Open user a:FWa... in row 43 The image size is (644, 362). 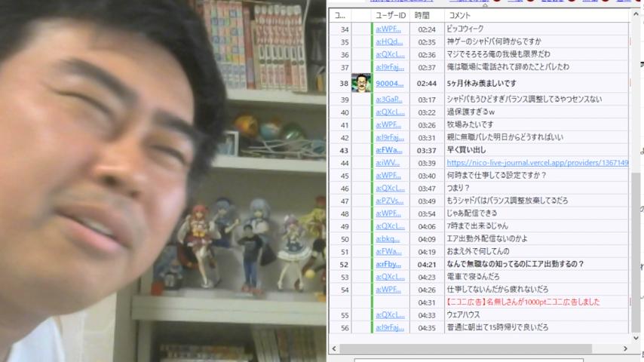[388, 150]
